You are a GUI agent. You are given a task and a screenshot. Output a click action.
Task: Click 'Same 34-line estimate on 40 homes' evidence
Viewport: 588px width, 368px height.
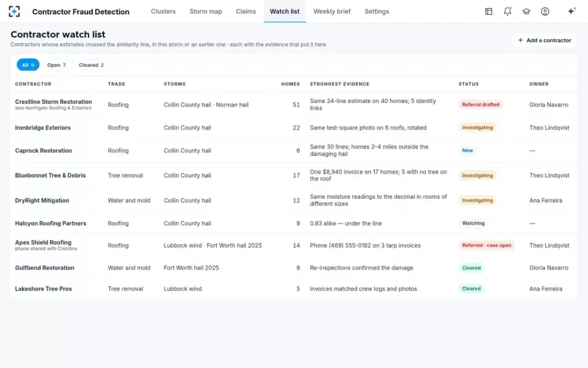click(x=373, y=105)
